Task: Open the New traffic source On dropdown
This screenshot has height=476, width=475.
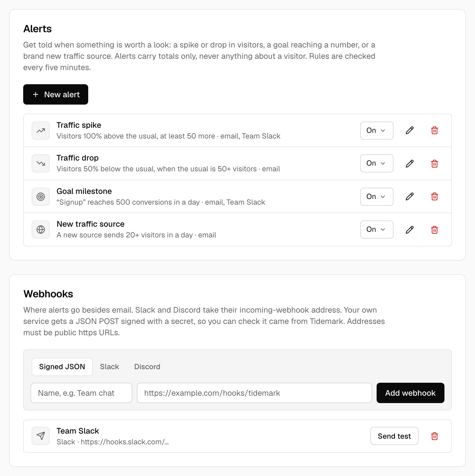Action: (377, 230)
